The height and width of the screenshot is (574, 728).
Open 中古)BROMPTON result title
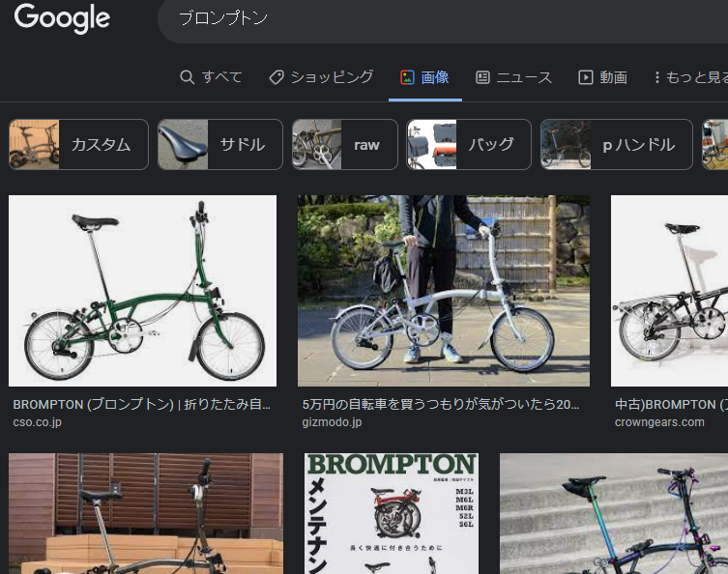tap(671, 404)
